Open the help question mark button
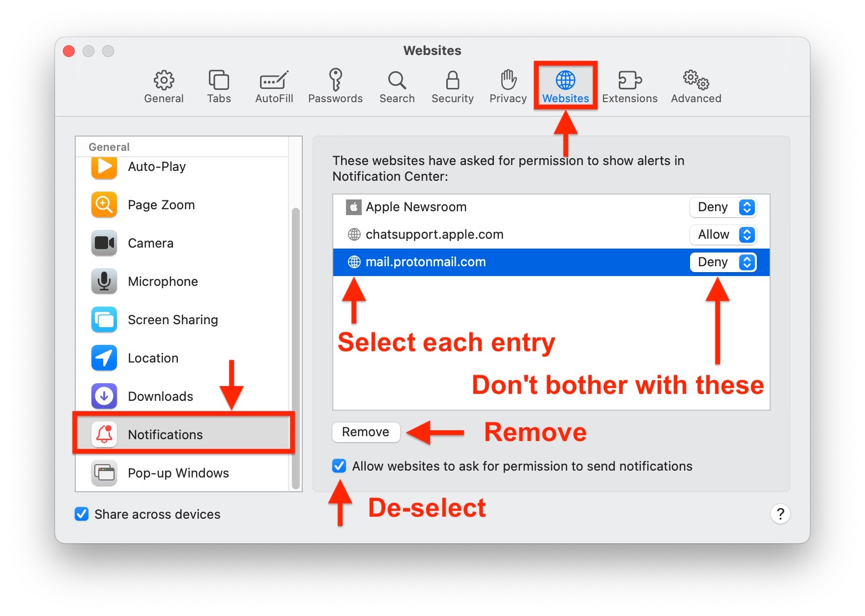Image resolution: width=865 pixels, height=616 pixels. (780, 514)
